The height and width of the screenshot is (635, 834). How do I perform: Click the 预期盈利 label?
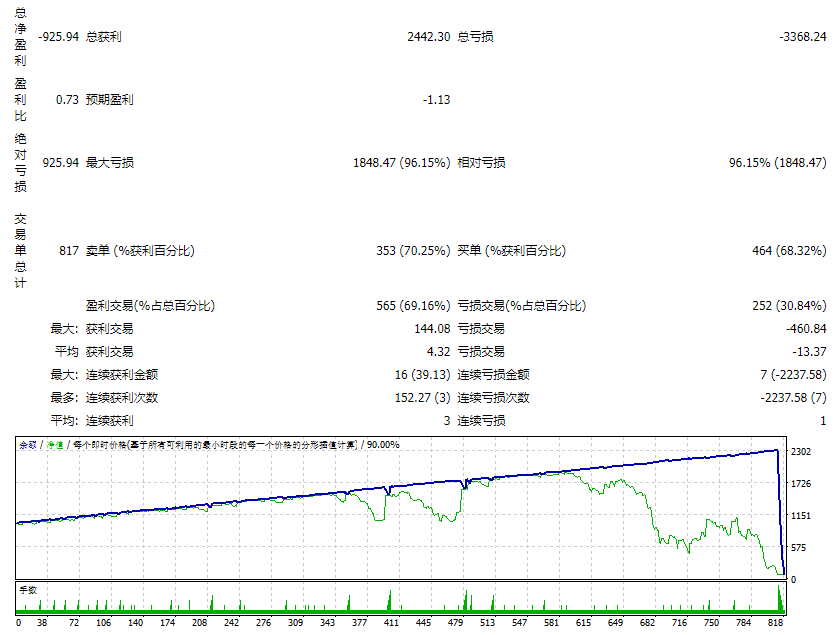click(110, 99)
